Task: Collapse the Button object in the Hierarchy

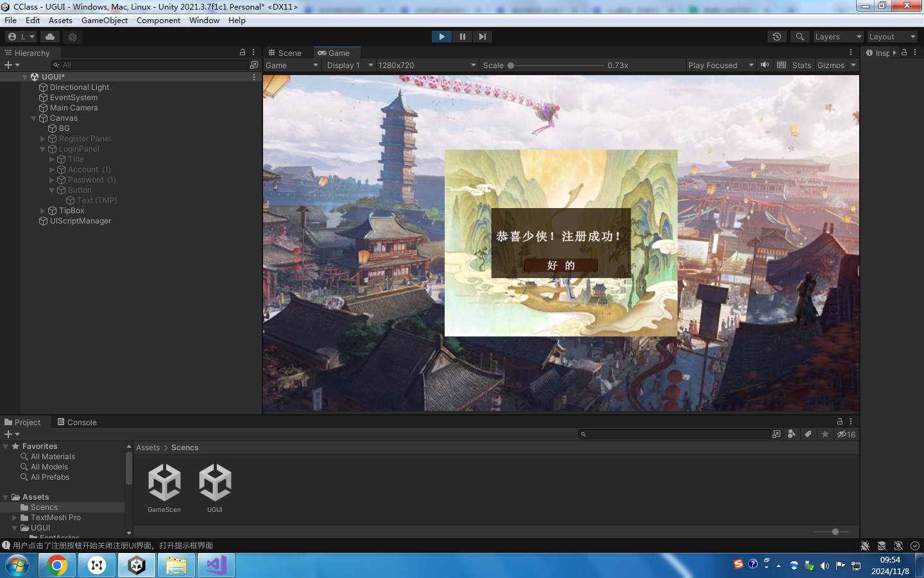Action: [x=52, y=190]
